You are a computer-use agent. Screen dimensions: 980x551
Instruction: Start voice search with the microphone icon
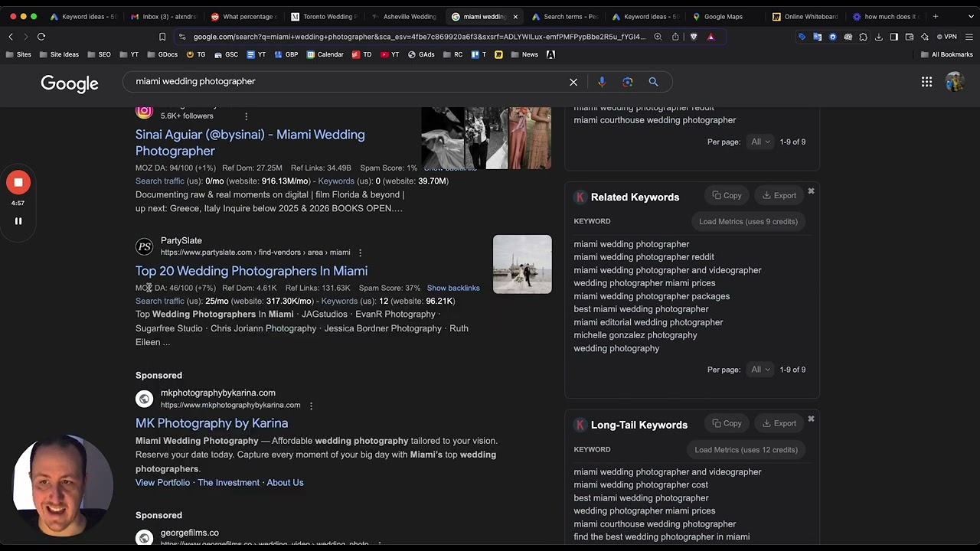click(602, 82)
